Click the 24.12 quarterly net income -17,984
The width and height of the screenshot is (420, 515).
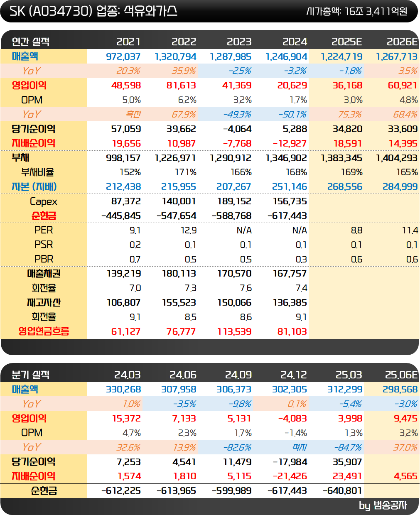tap(290, 462)
